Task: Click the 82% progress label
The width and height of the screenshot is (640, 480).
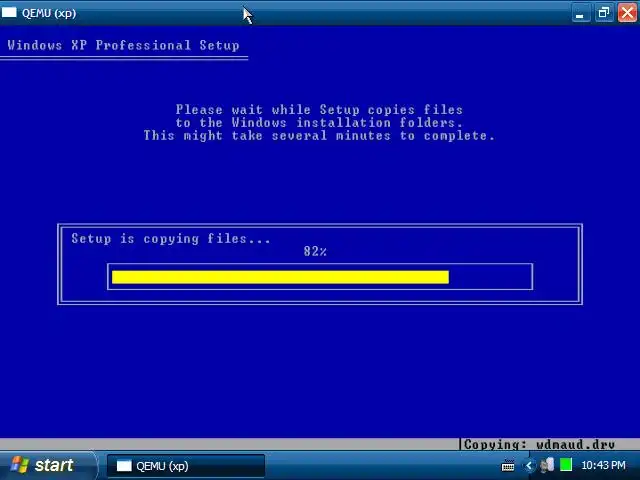Action: click(315, 251)
